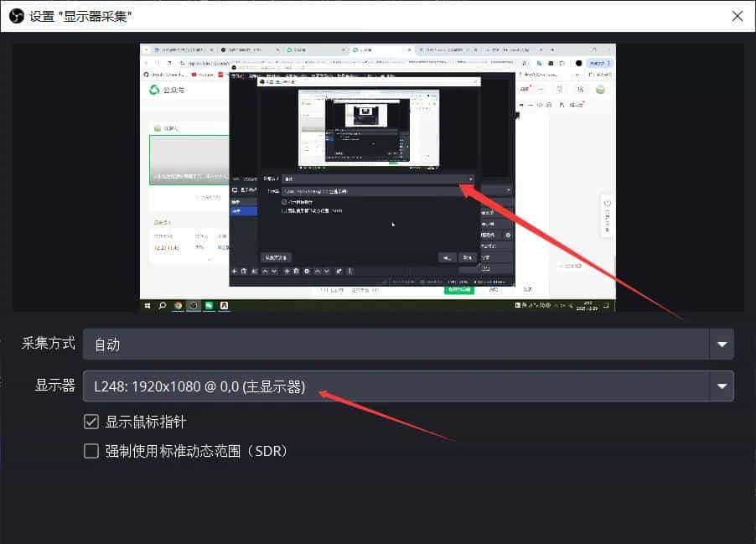Expand the capture method dropdown in the nested dialog
This screenshot has height=544, width=756.
470,178
